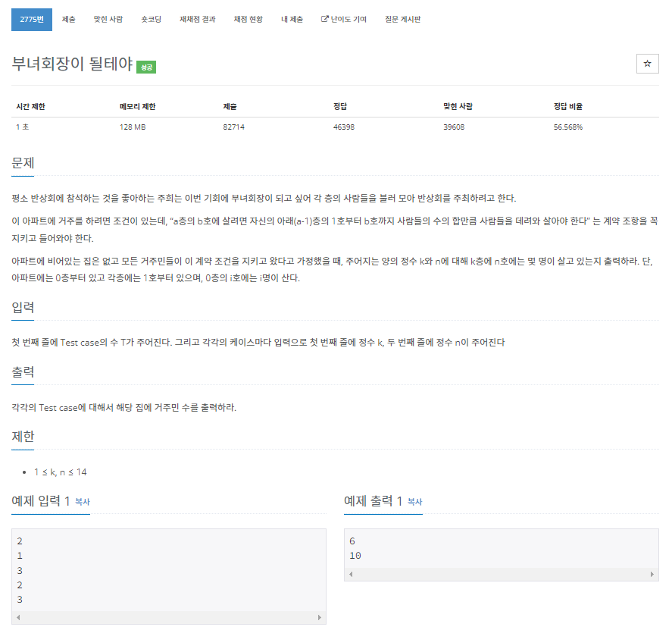Switch to the 재채점 결과 tab

(197, 19)
